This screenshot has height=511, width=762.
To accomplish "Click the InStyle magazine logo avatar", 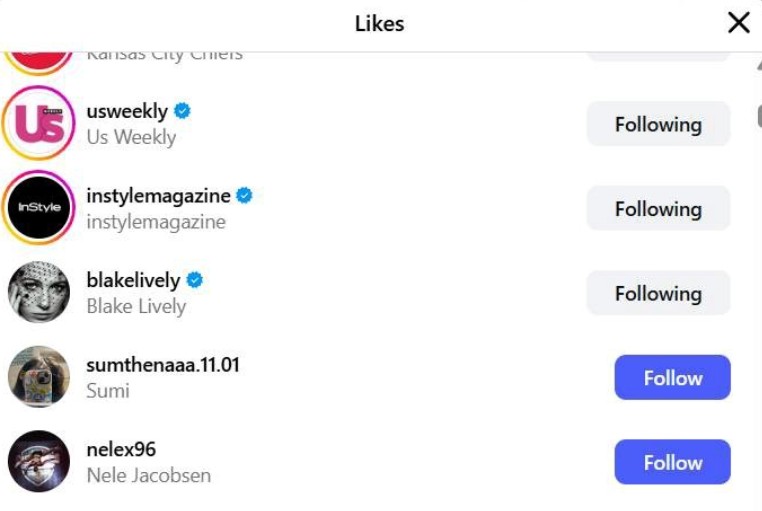I will (39, 208).
